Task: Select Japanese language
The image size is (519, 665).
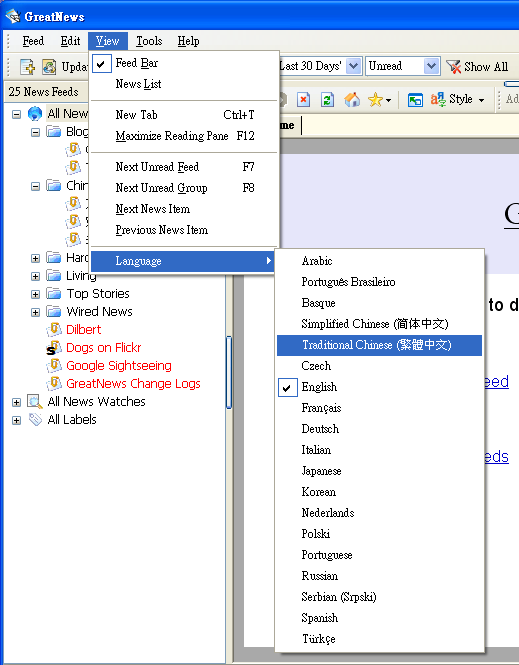Action: tap(379, 471)
